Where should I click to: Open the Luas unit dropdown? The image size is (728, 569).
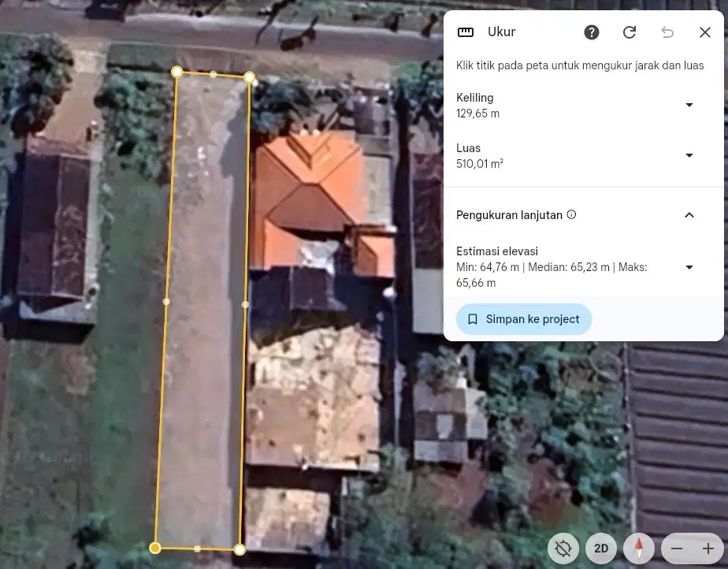(689, 155)
